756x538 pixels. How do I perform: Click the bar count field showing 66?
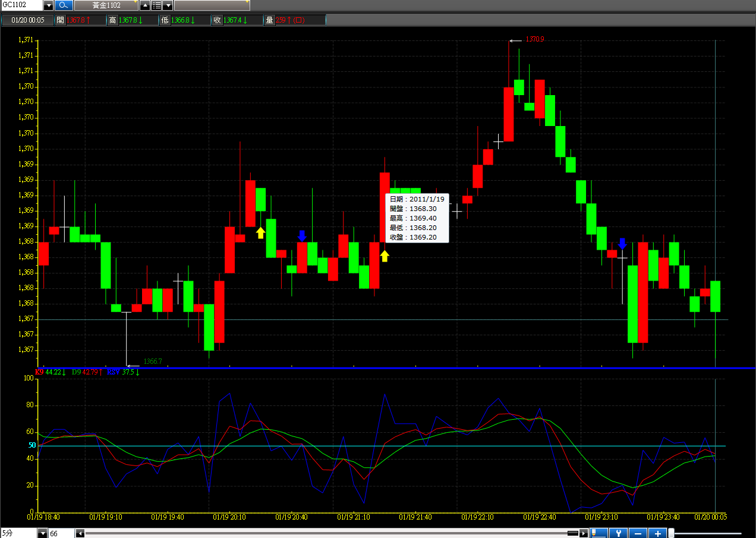pyautogui.click(x=61, y=534)
